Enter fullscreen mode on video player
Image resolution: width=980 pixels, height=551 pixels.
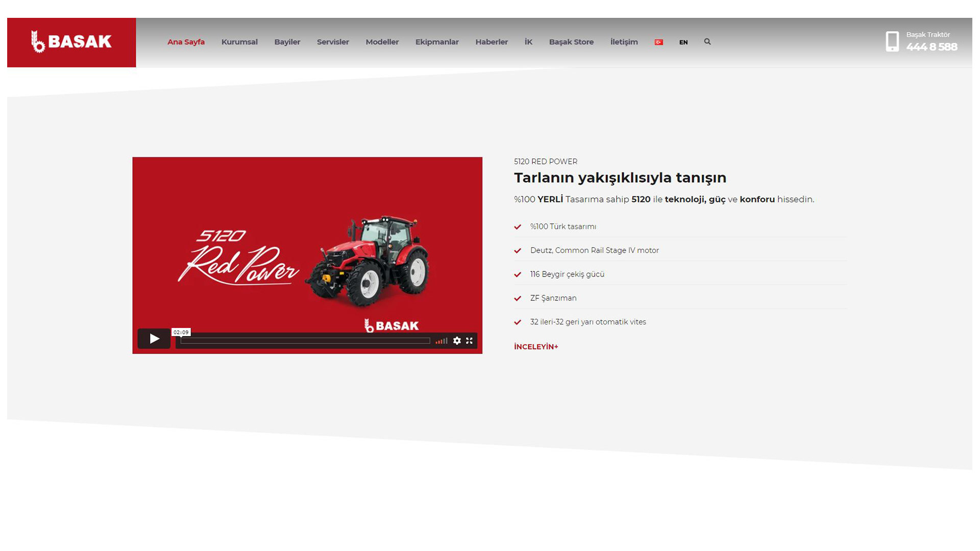(x=469, y=341)
